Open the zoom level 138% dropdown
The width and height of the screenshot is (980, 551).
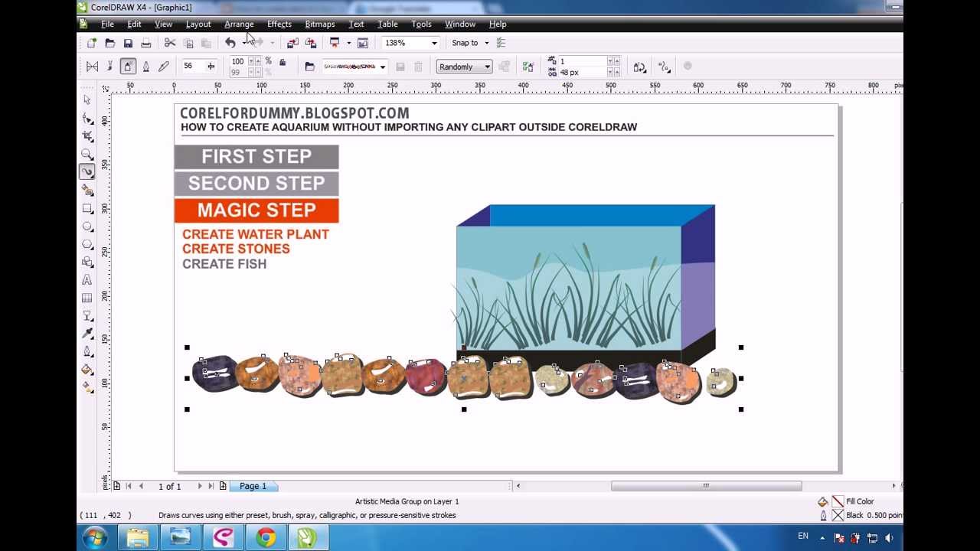tap(434, 43)
